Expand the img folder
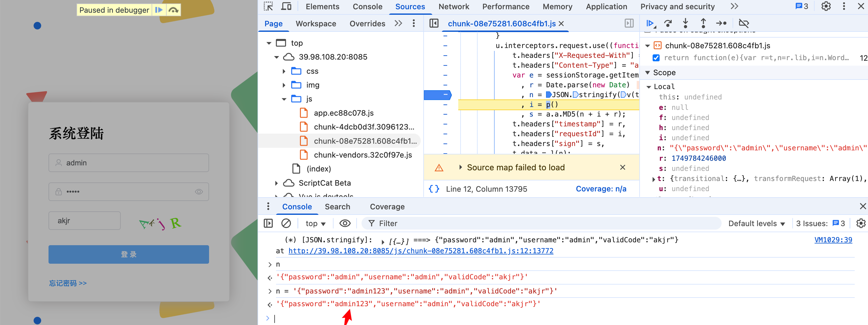Screen dimensions: 868x325 (x=284, y=85)
